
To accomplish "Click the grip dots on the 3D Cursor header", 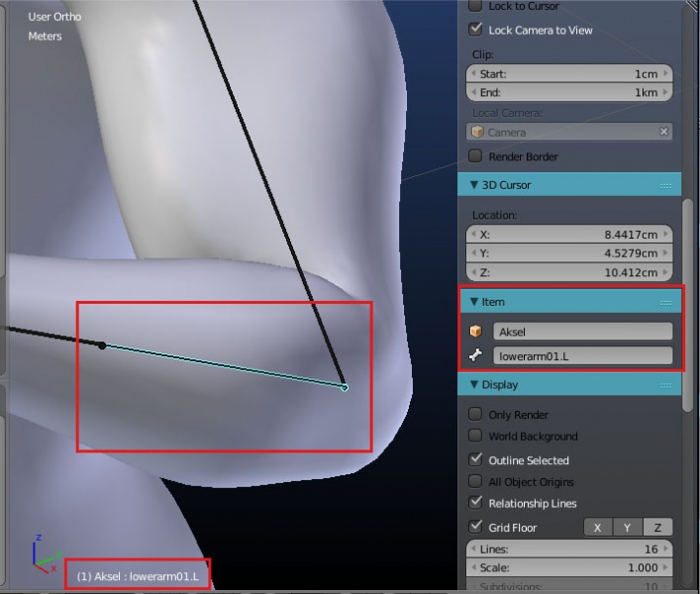I will click(x=665, y=185).
